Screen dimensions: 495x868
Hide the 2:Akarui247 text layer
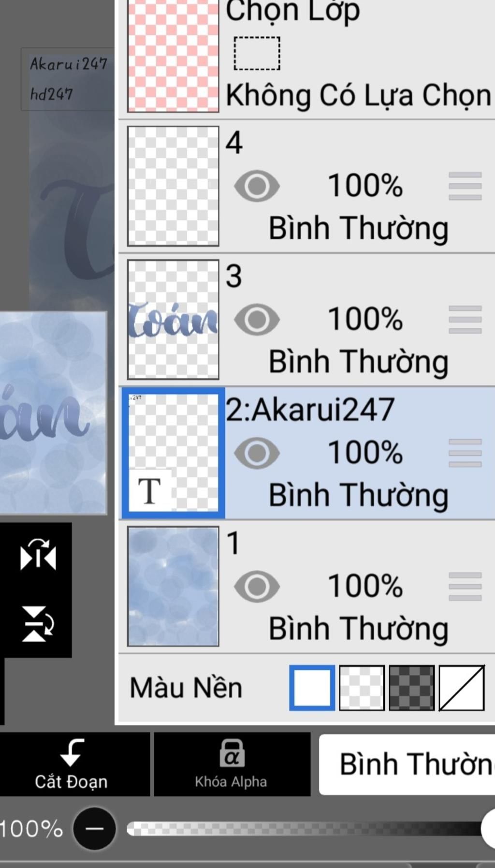pos(257,453)
